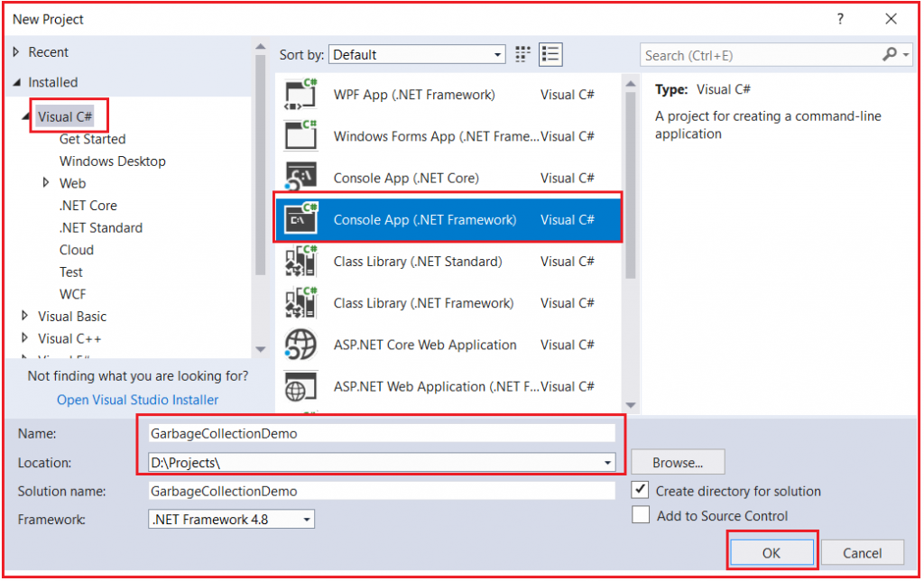
Task: Click the search magnifier icon
Action: pos(890,55)
